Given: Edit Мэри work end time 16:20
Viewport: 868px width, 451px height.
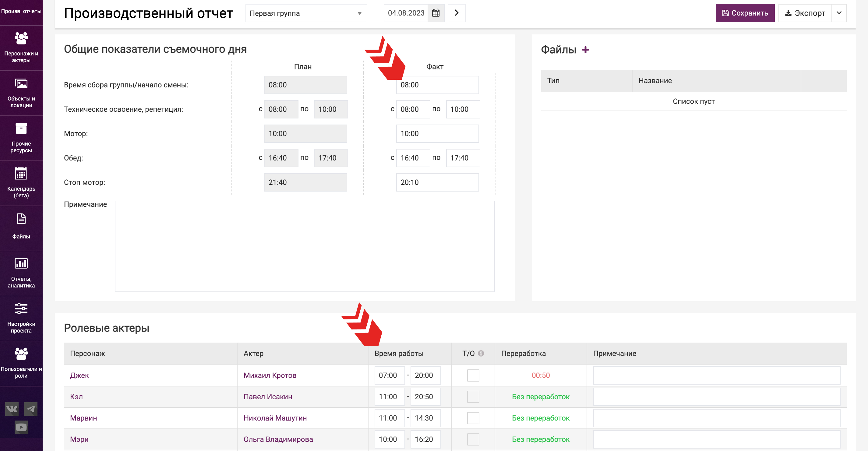Looking at the screenshot, I should coord(425,439).
